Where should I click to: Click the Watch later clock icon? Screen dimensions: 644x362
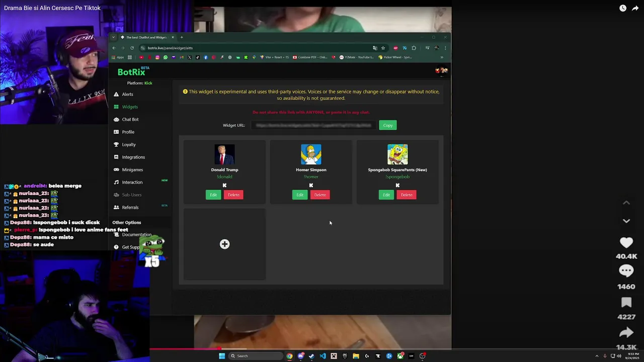coord(623,8)
